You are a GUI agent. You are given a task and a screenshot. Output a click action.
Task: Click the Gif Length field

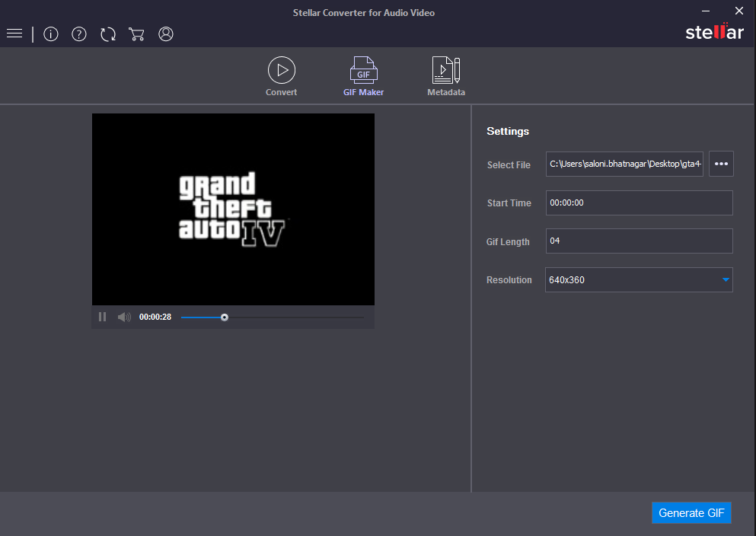click(x=640, y=241)
